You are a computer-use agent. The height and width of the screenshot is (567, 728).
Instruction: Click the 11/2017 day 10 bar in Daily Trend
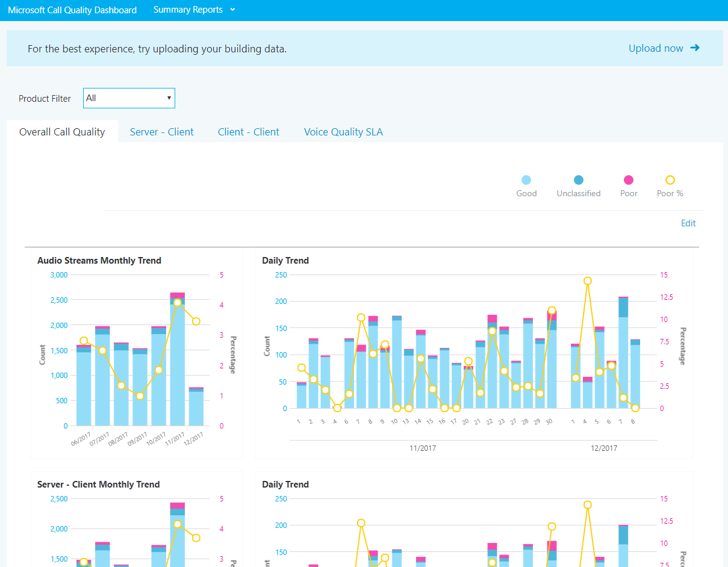click(x=397, y=362)
